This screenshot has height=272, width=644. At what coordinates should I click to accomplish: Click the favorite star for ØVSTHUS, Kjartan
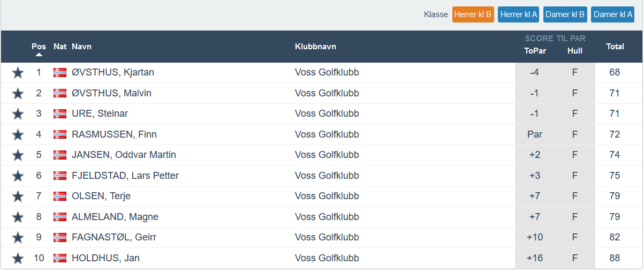click(18, 73)
